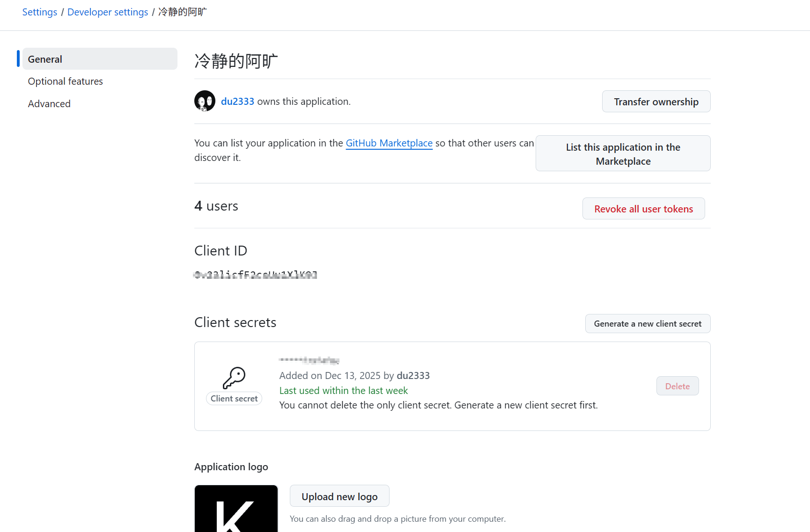810x532 pixels.
Task: Open the GitHub Marketplace link
Action: tap(389, 143)
